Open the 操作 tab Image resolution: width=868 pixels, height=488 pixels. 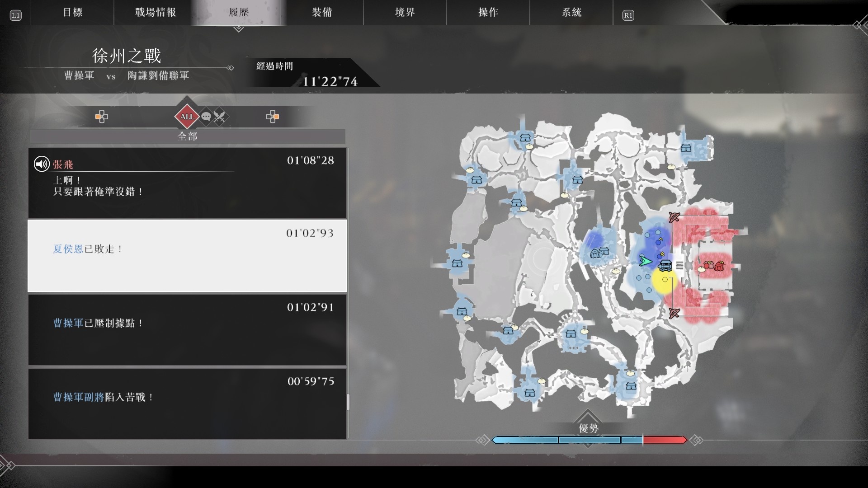coord(488,12)
